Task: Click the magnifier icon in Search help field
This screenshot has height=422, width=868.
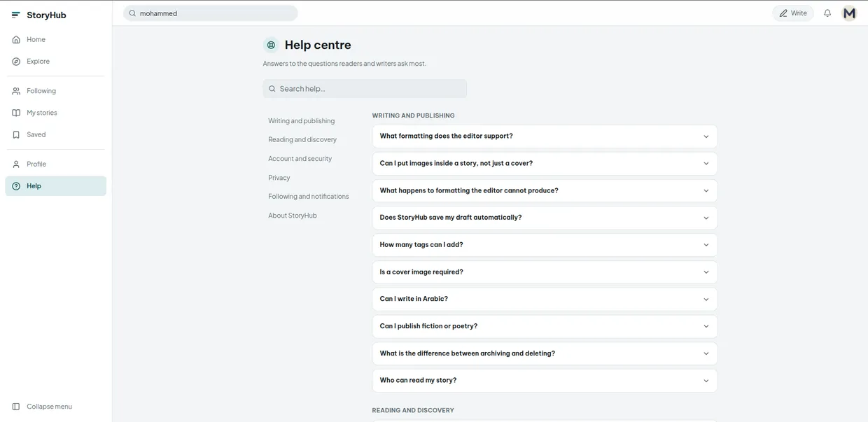Action: [272, 89]
